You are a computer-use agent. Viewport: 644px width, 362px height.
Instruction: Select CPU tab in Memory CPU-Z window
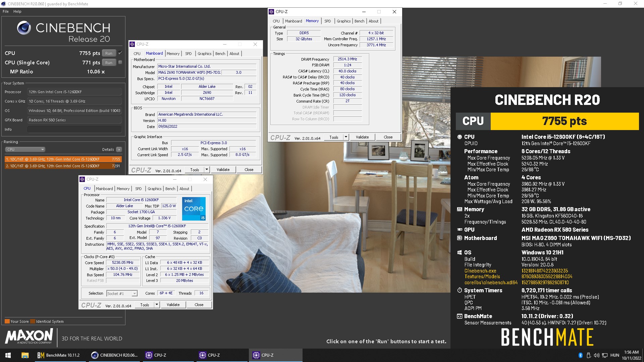[276, 21]
